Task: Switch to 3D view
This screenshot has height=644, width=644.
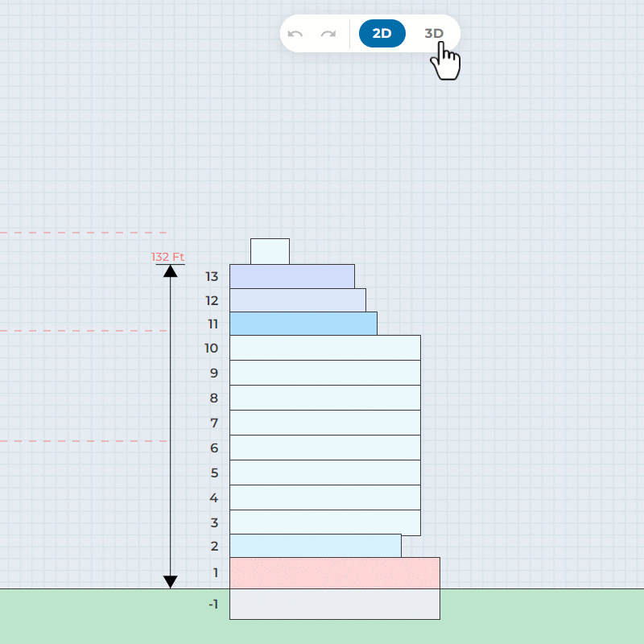Action: [434, 34]
